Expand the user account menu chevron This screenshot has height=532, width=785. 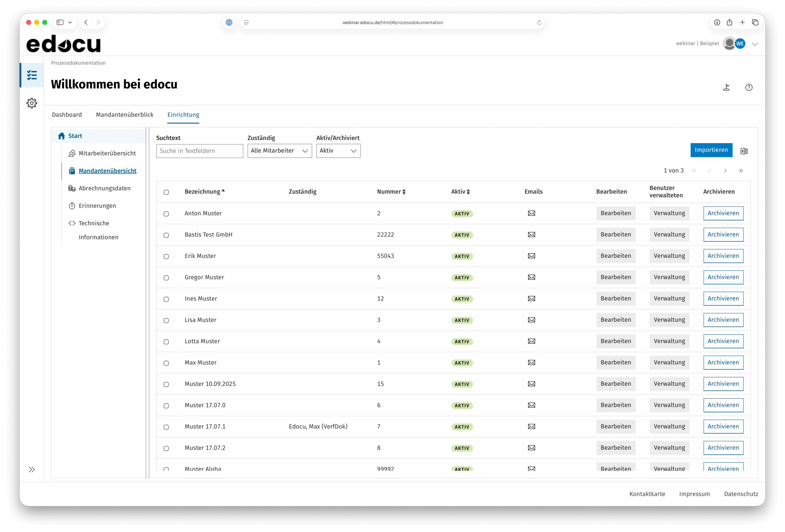tap(755, 44)
